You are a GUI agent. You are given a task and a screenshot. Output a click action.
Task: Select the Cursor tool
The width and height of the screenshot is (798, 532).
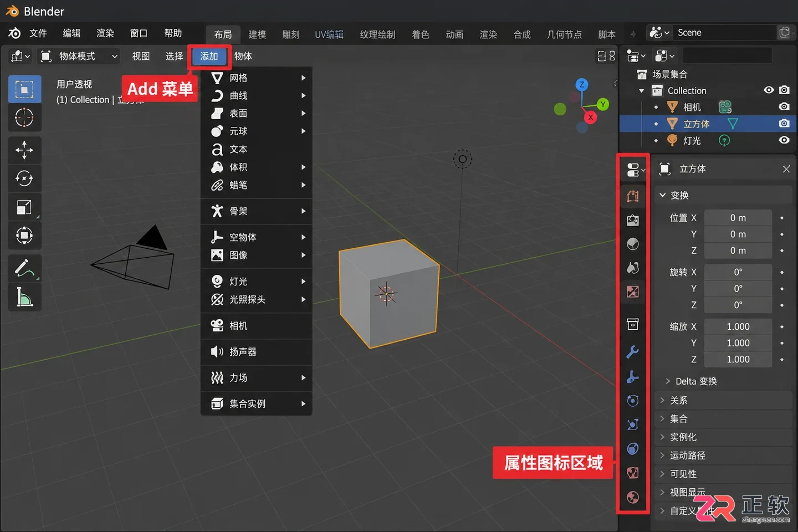click(24, 117)
